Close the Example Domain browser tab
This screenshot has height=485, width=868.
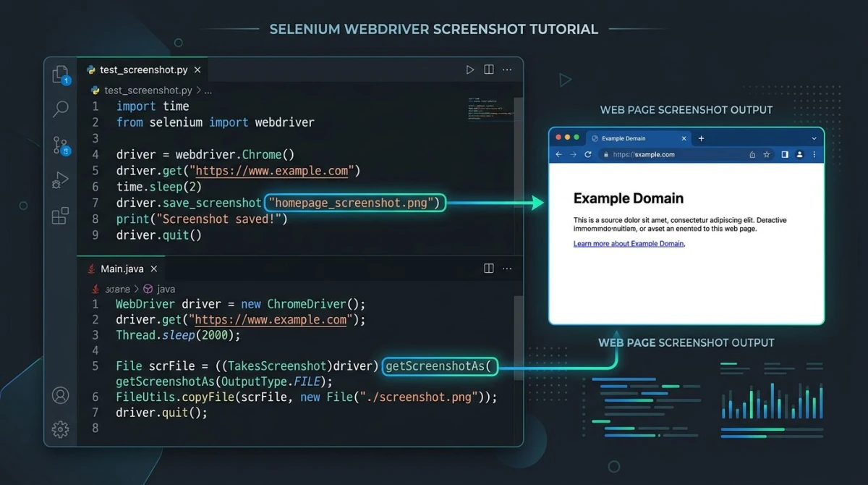(684, 138)
